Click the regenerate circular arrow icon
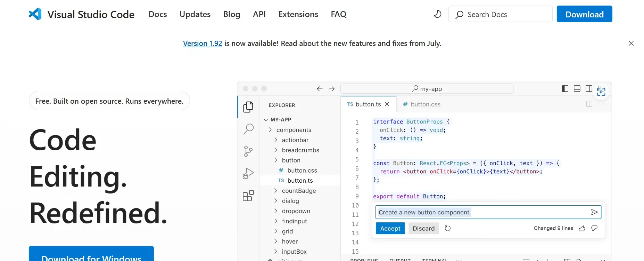Viewport: 644px width, 261px height. [448, 228]
